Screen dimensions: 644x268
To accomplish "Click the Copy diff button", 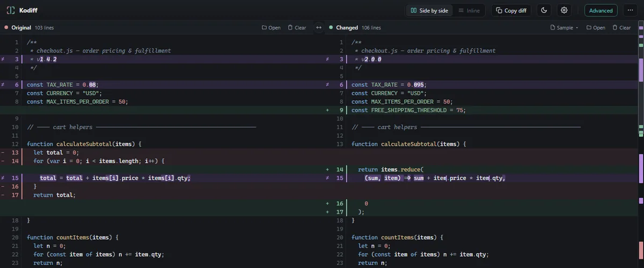I will 510,10.
